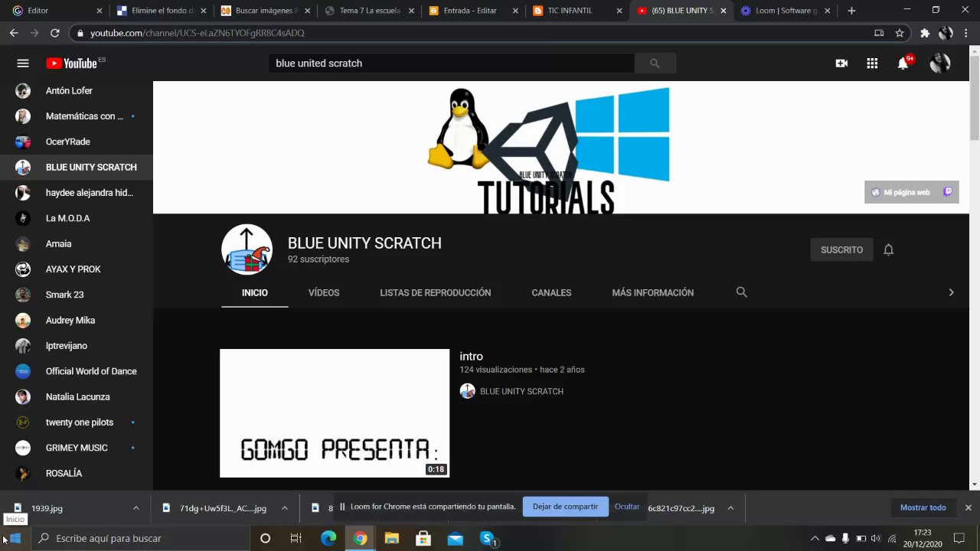Launch Microsoft Edge from taskbar
This screenshot has width=980, height=551.
point(328,539)
